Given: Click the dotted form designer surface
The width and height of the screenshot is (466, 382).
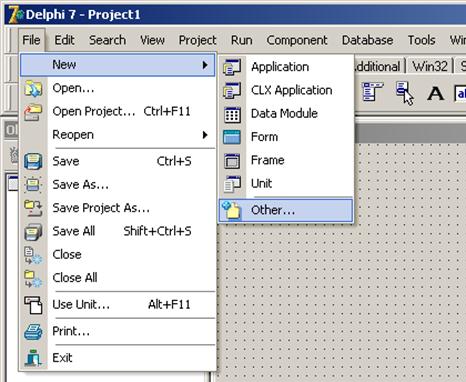Looking at the screenshot, I should [340, 300].
